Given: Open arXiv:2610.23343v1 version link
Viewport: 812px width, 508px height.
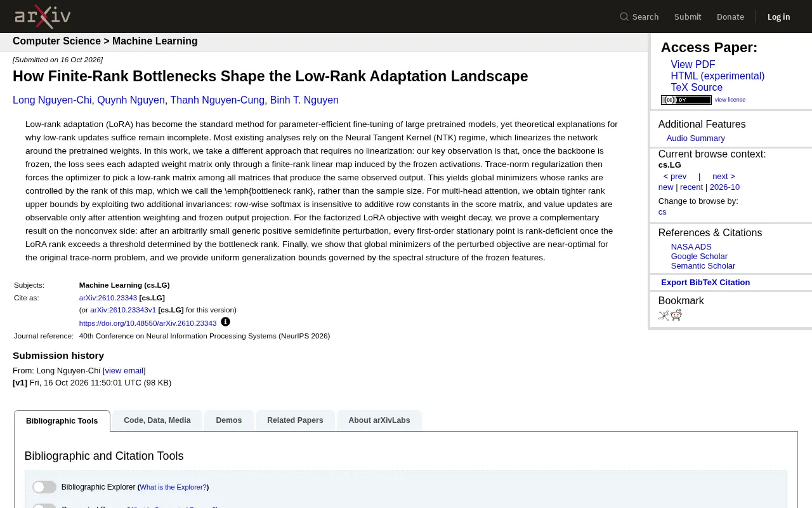Looking at the screenshot, I should pyautogui.click(x=123, y=310).
